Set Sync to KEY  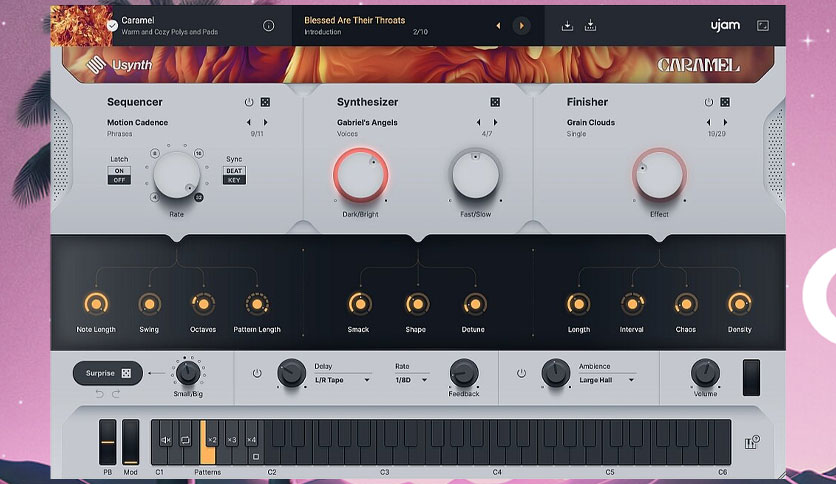pyautogui.click(x=234, y=180)
